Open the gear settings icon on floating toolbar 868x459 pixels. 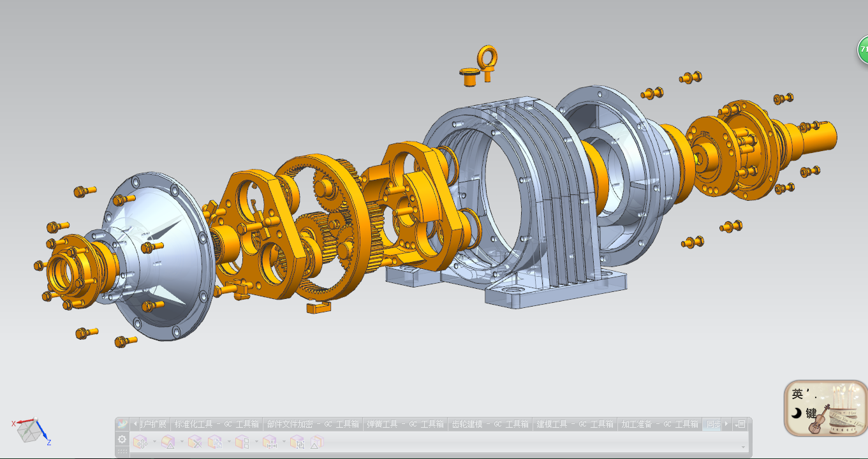click(x=122, y=439)
